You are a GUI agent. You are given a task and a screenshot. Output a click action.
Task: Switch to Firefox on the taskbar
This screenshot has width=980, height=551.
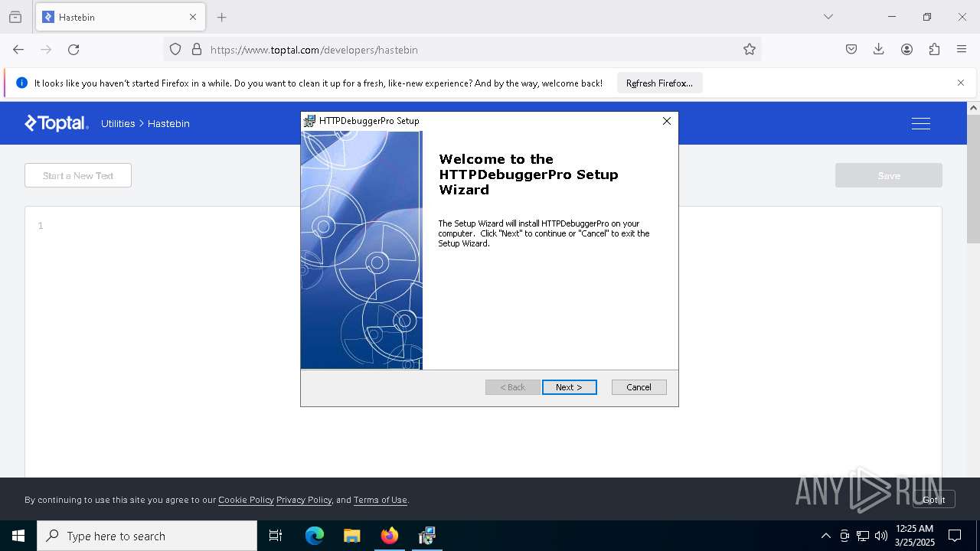coord(390,536)
